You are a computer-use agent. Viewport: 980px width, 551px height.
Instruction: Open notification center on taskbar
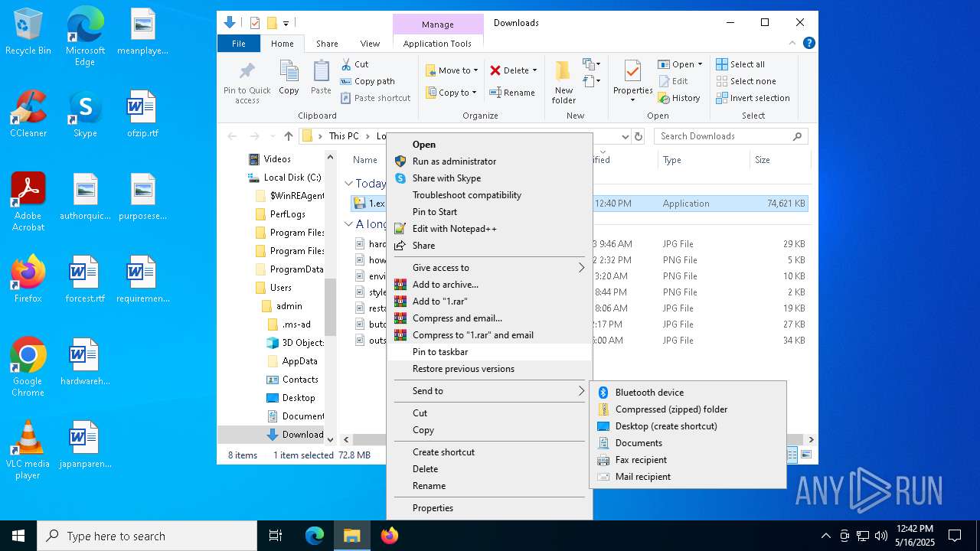click(955, 536)
